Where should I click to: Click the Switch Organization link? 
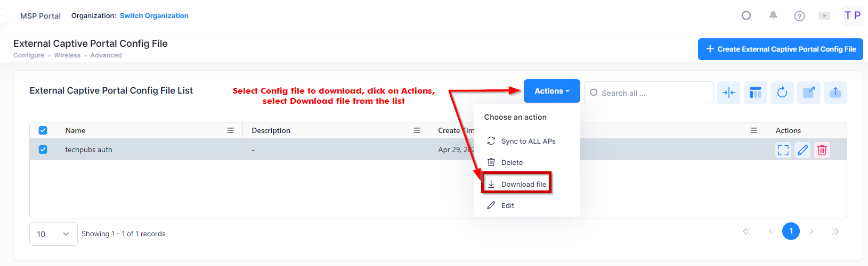154,16
